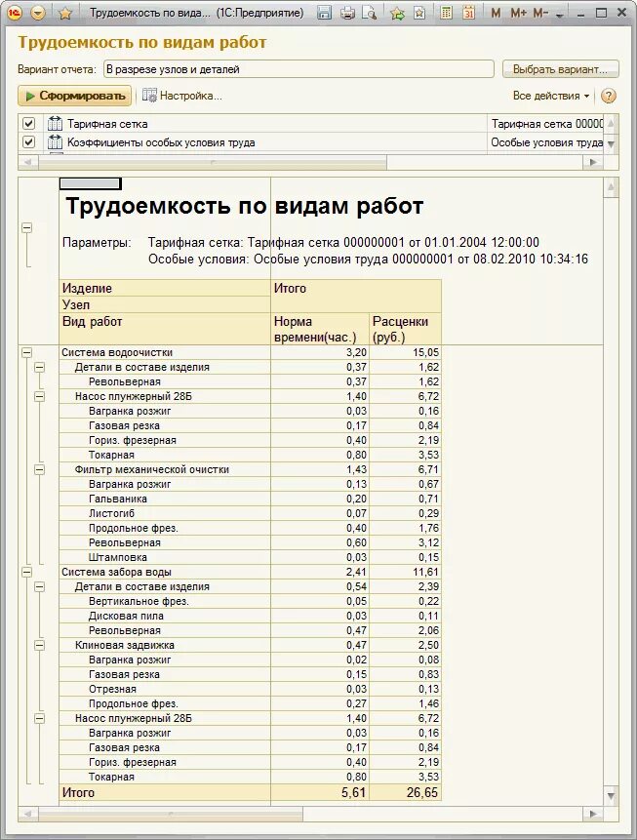Viewport: 637px width, 840px height.
Task: Select the Отрезная row
Action: [250, 689]
